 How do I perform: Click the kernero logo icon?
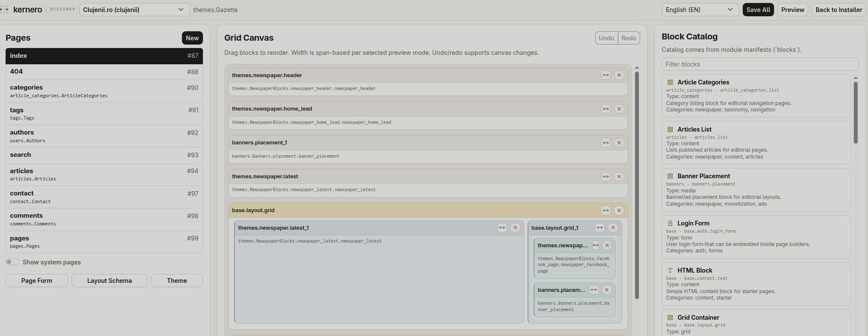point(4,10)
